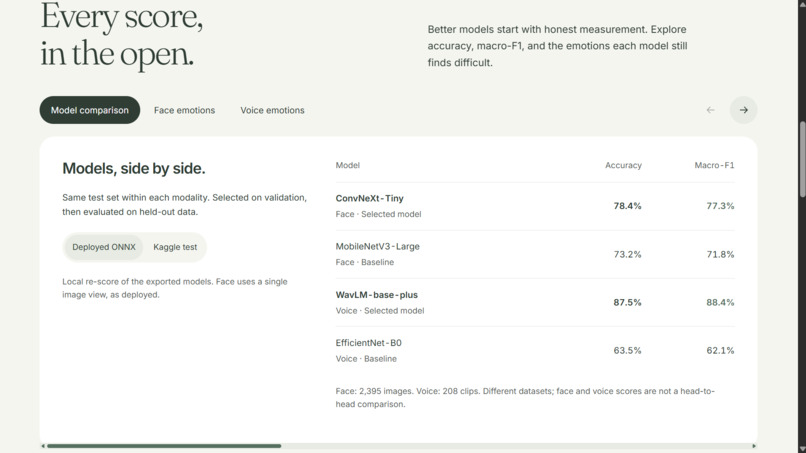
Task: Select the Deployed ONNX toggle option
Action: click(104, 247)
